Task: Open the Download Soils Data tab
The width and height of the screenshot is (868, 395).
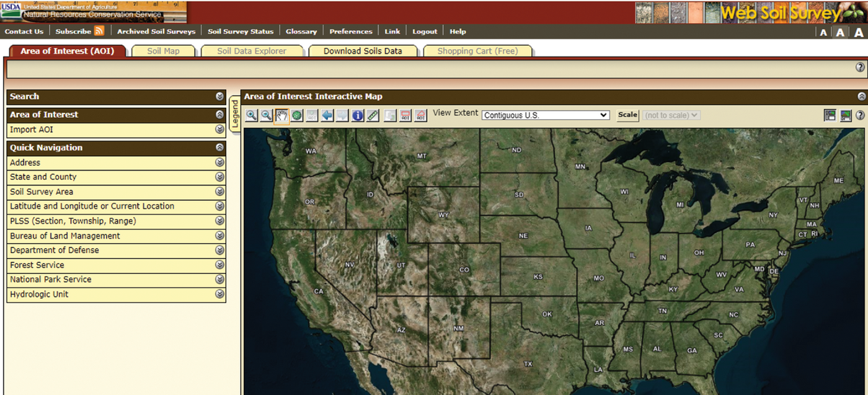Action: click(363, 51)
